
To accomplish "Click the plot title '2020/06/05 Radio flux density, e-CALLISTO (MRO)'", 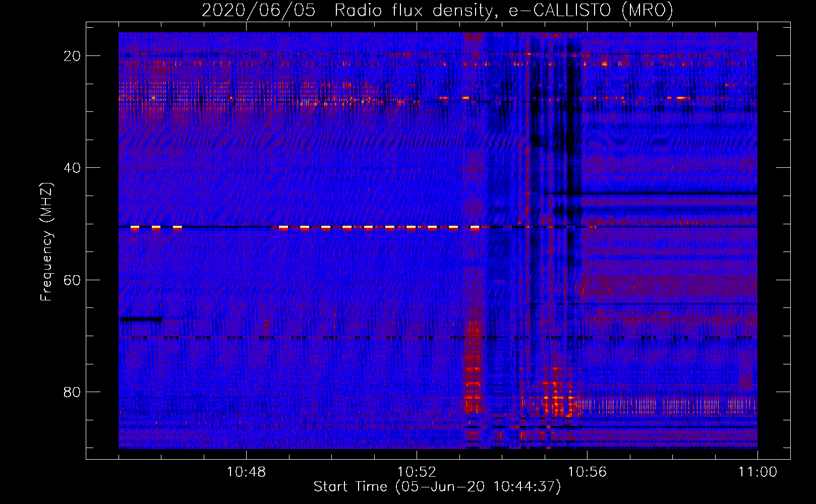I will click(437, 10).
